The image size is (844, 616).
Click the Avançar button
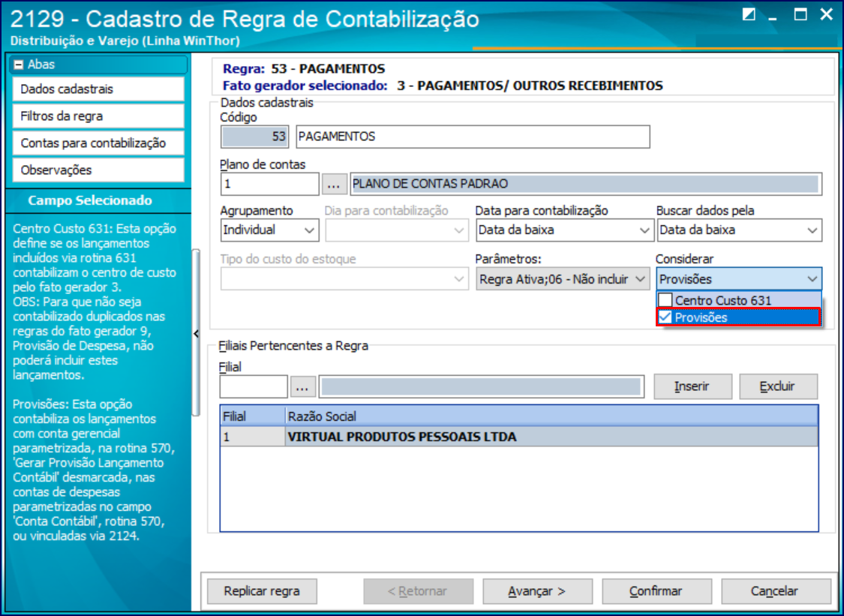(x=537, y=591)
